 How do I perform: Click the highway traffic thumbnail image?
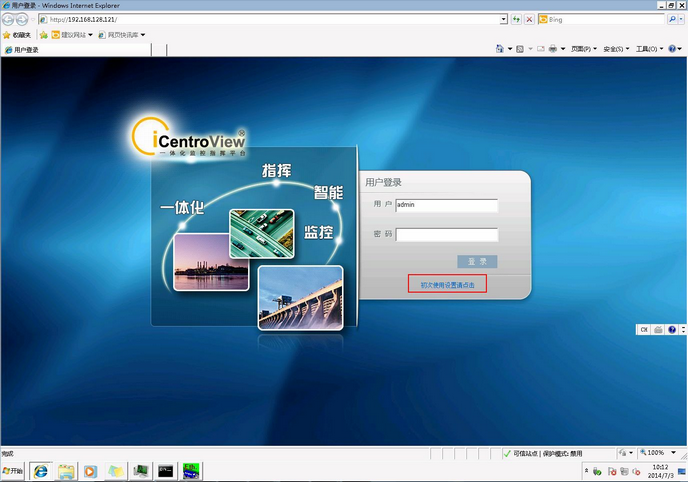click(x=262, y=234)
